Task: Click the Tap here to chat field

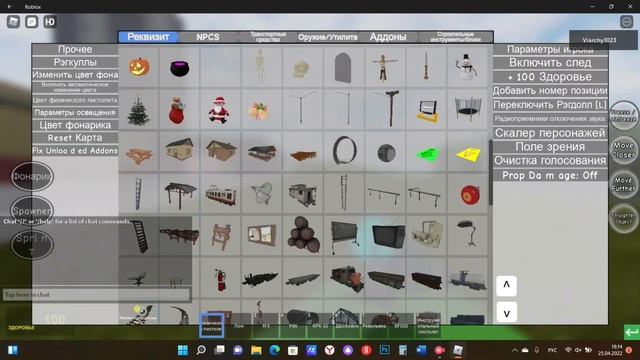Action: 96,295
